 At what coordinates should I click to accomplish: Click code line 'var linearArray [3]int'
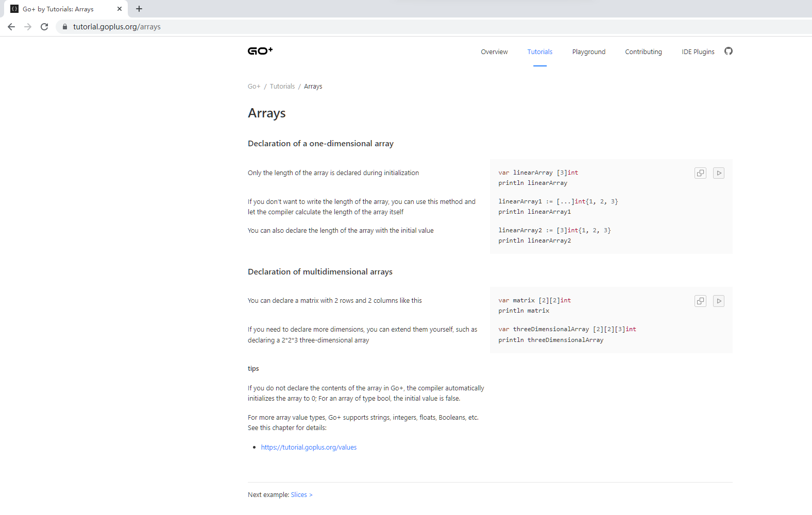pyautogui.click(x=538, y=173)
